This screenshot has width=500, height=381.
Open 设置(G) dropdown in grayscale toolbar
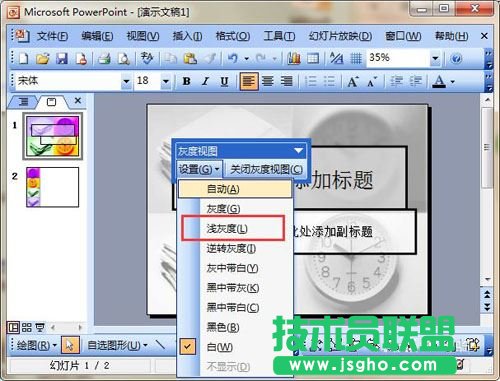(199, 169)
